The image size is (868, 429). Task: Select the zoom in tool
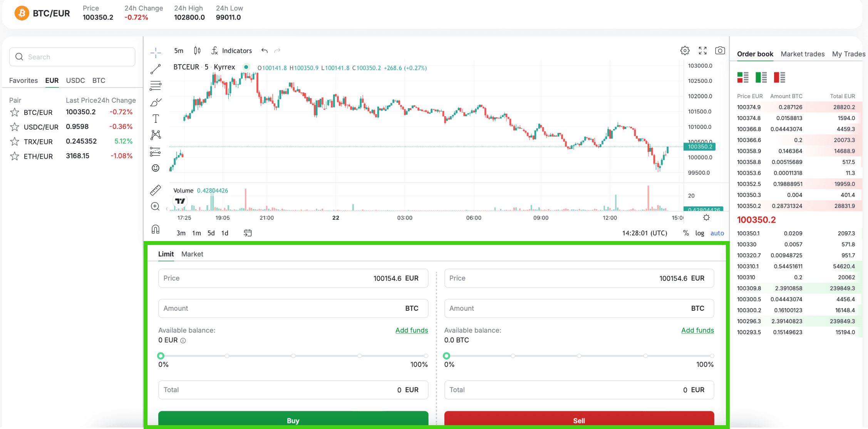pyautogui.click(x=156, y=206)
